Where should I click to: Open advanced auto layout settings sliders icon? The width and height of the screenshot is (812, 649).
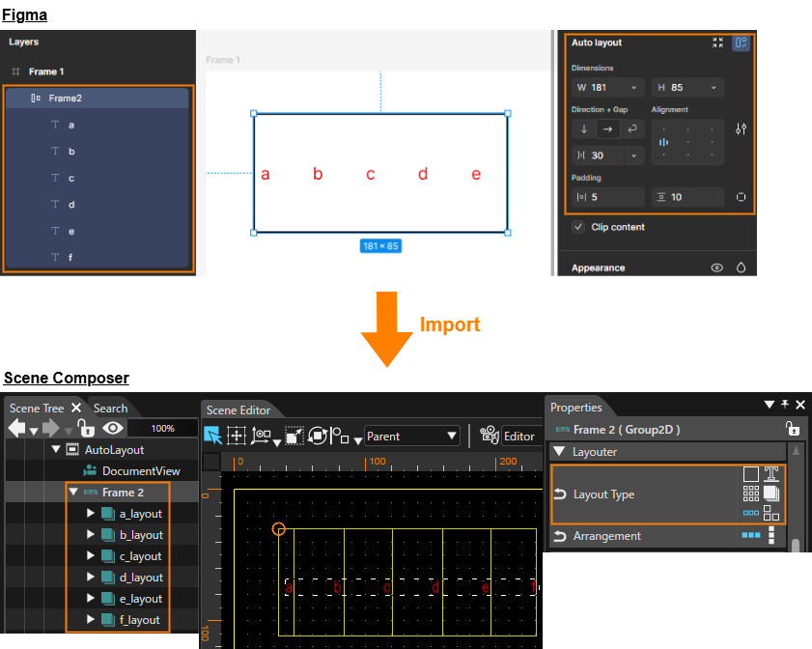pos(742,129)
